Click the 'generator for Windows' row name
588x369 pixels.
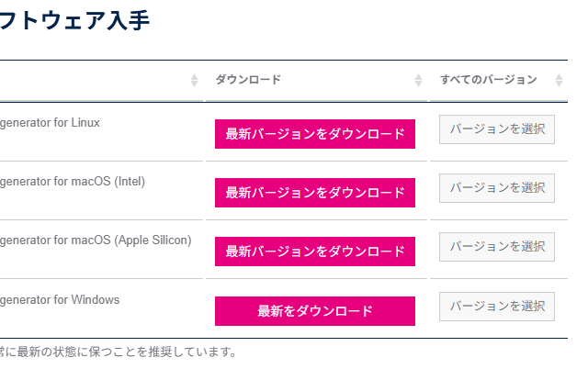[x=60, y=300]
